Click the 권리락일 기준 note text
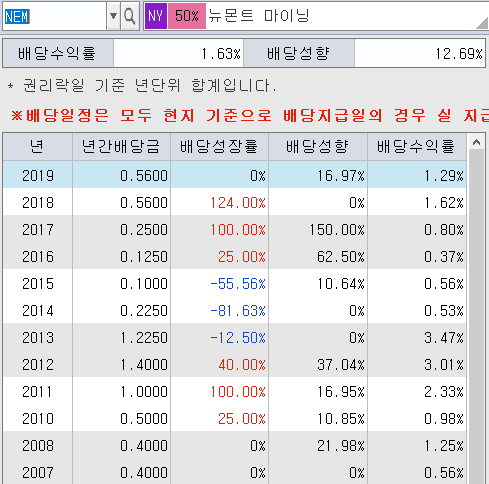489x484 pixels. (x=142, y=86)
